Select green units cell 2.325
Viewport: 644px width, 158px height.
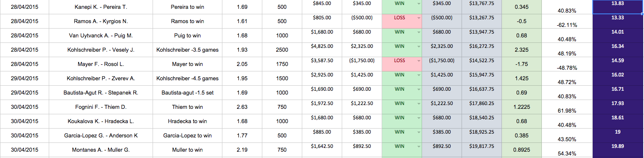521,50
